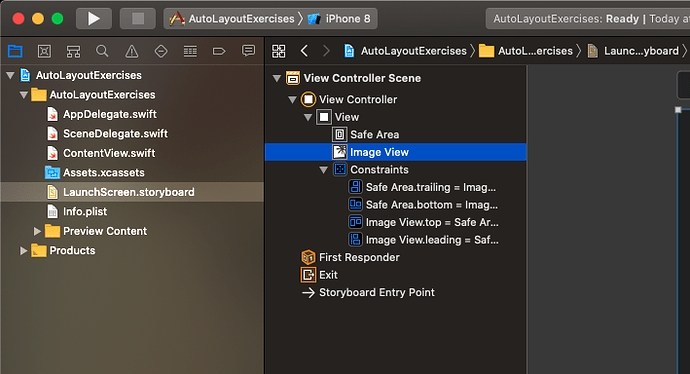
Task: Go forward with the jump bar forward arrow
Action: (x=326, y=51)
